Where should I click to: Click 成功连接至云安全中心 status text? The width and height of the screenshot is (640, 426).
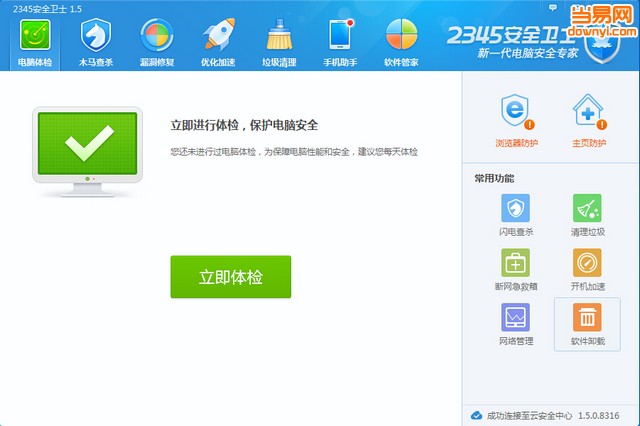pos(529,415)
